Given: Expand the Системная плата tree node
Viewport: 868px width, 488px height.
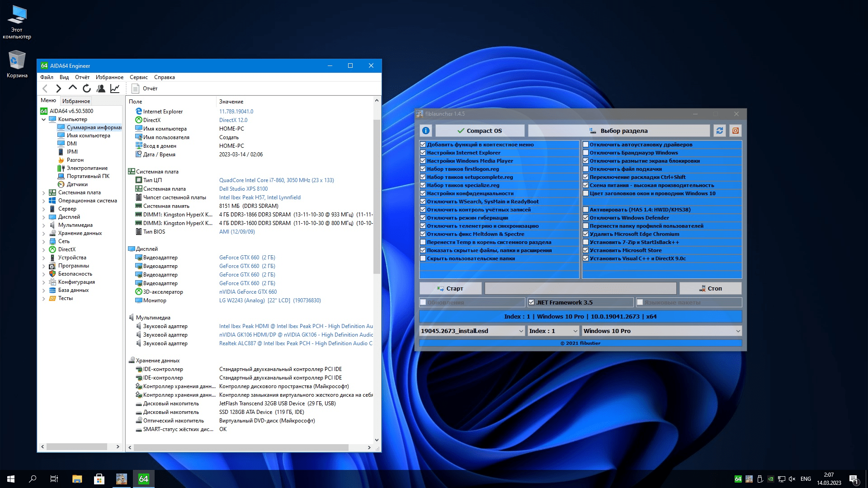Looking at the screenshot, I should point(44,193).
